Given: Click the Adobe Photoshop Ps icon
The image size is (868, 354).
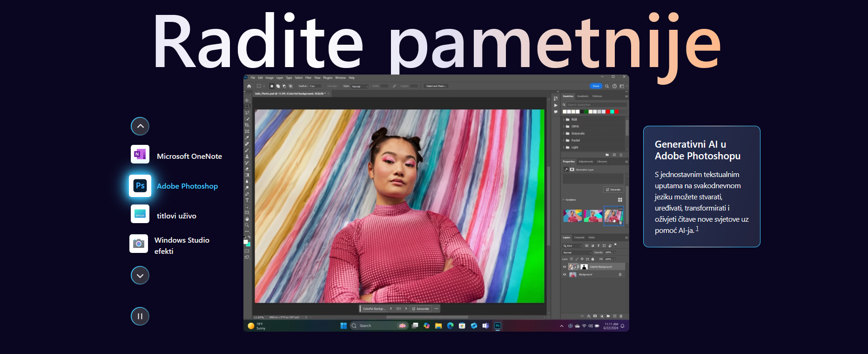Looking at the screenshot, I should pyautogui.click(x=140, y=186).
